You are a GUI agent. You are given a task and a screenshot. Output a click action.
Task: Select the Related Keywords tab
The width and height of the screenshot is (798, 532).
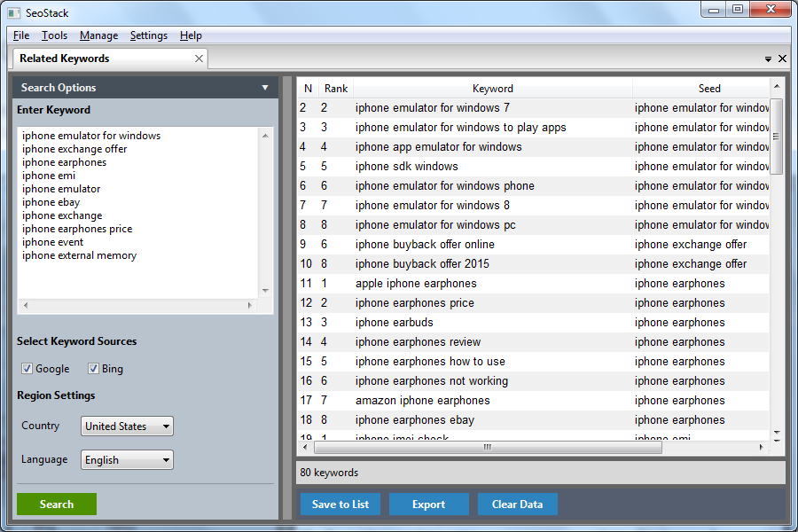click(x=98, y=58)
